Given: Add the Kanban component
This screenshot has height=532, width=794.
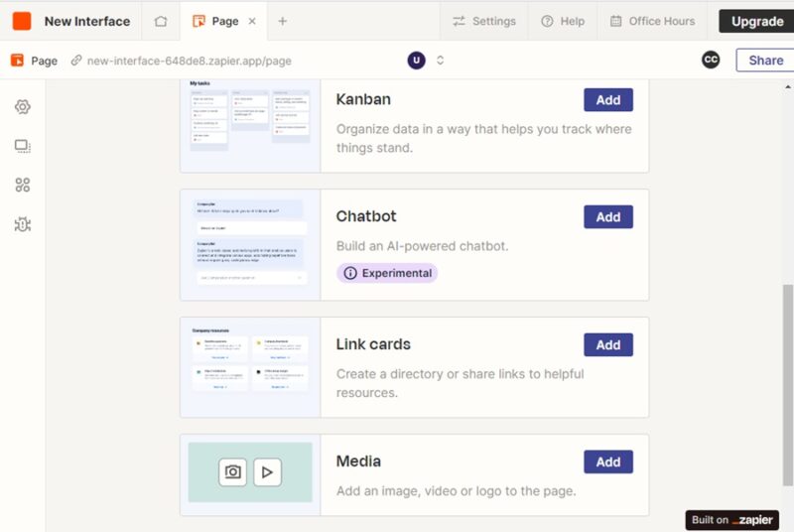Looking at the screenshot, I should point(608,99).
